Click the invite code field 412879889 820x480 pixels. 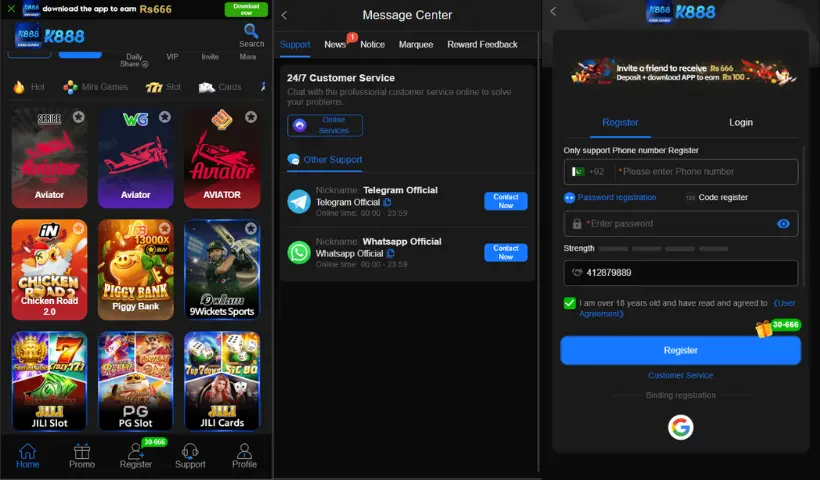(681, 273)
